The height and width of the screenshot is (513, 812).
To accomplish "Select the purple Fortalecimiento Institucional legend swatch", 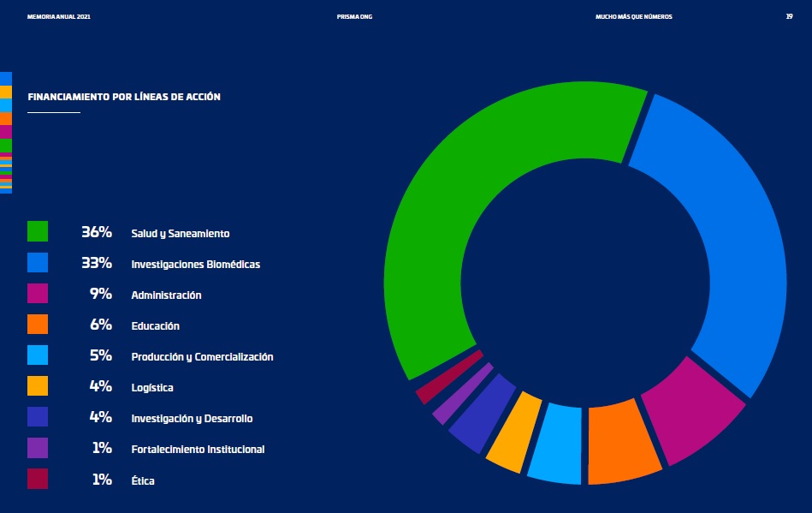I will [38, 449].
